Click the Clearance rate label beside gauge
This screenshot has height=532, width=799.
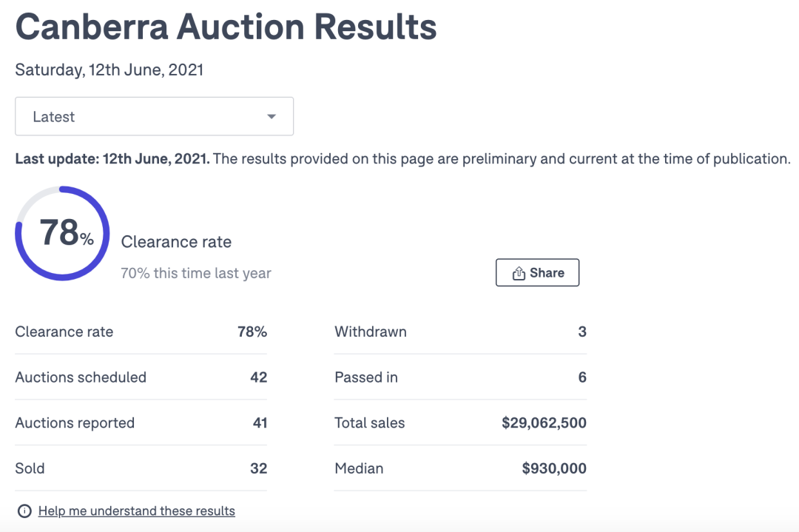click(176, 242)
